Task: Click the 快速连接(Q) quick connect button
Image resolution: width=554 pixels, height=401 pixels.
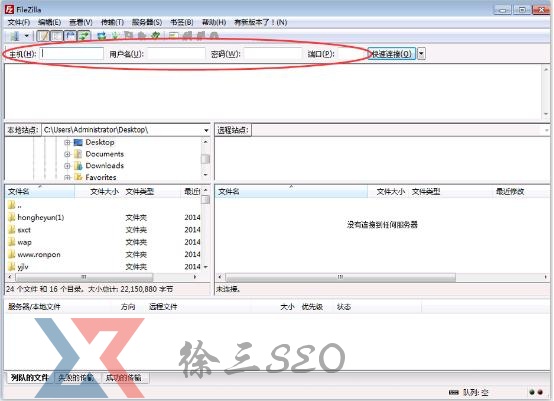Action: click(x=392, y=54)
